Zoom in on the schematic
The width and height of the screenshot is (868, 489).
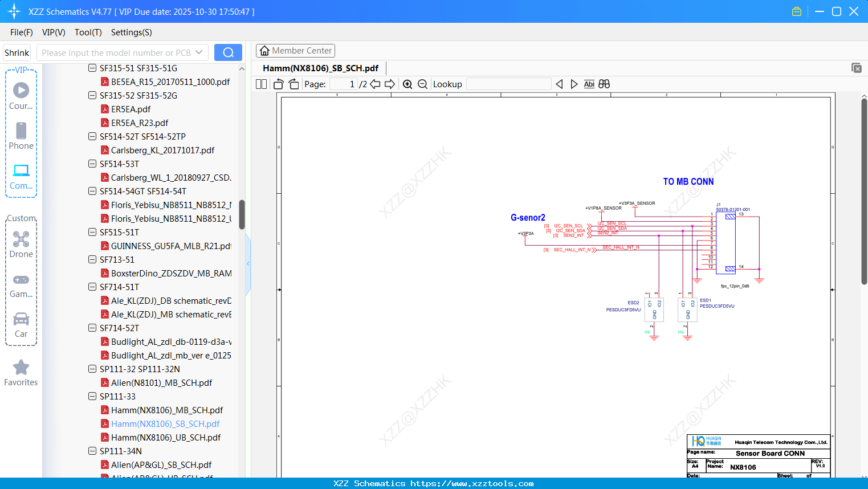point(407,84)
